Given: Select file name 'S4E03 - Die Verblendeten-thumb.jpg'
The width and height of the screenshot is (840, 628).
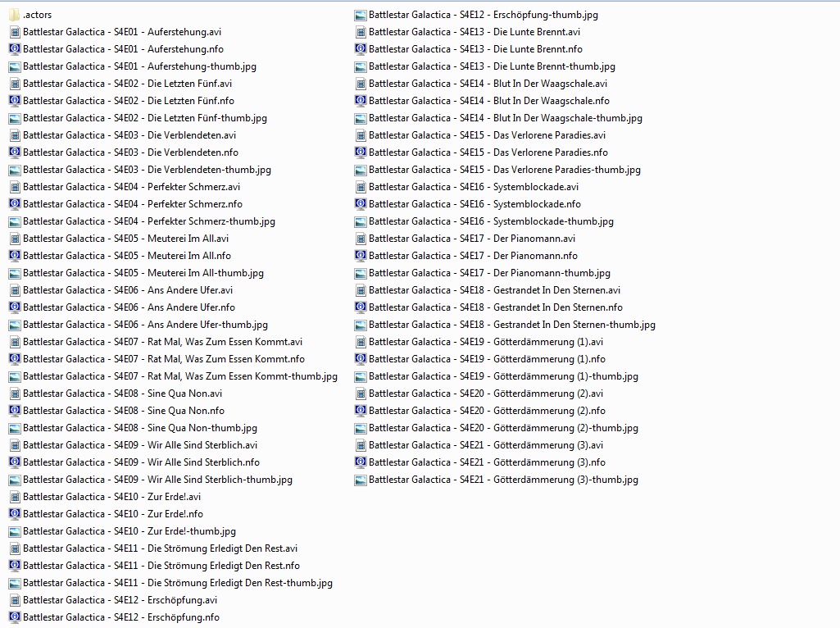Looking at the screenshot, I should pyautogui.click(x=148, y=170).
